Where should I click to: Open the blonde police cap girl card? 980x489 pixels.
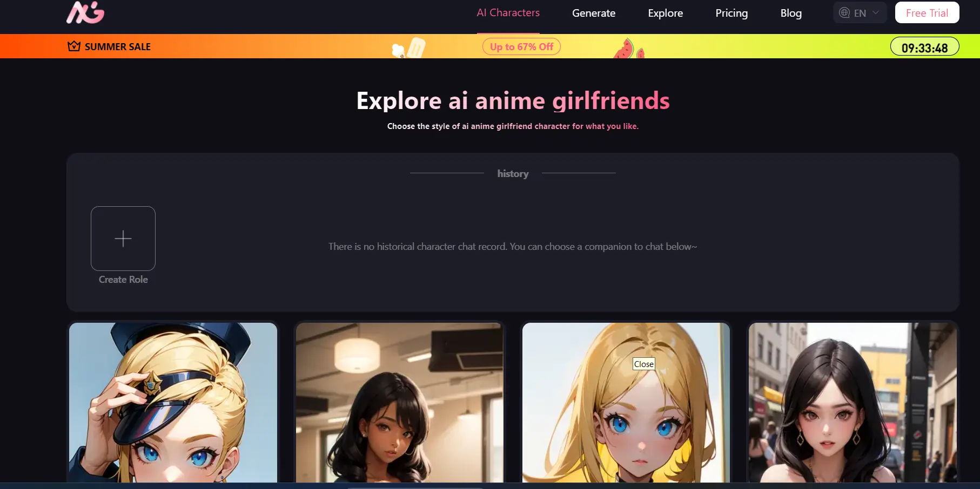[173, 403]
